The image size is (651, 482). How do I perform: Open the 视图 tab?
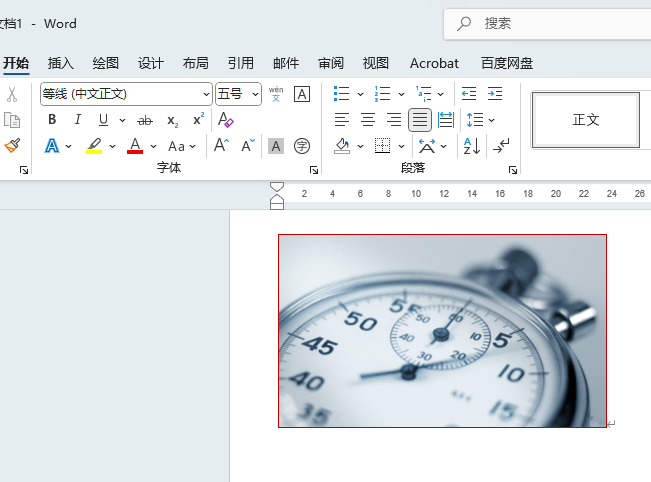376,64
